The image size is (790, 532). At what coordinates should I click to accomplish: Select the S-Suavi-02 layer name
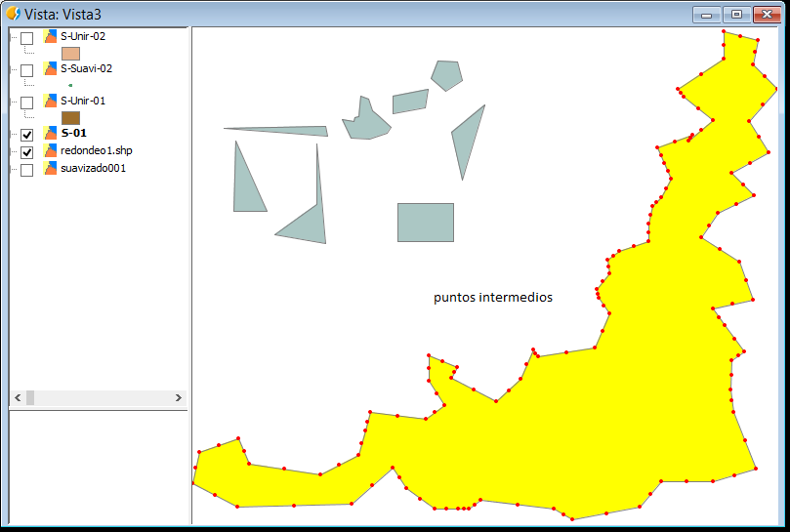click(x=86, y=69)
